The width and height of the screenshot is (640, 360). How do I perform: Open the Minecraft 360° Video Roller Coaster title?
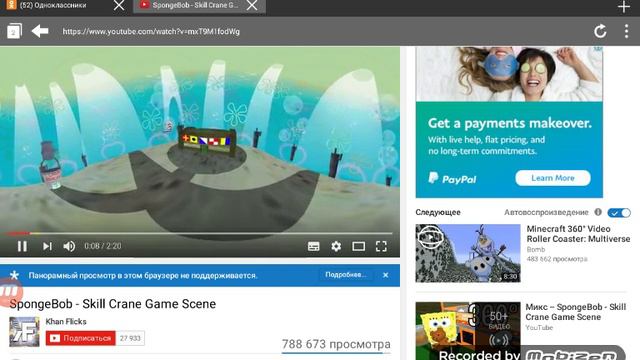tap(578, 234)
